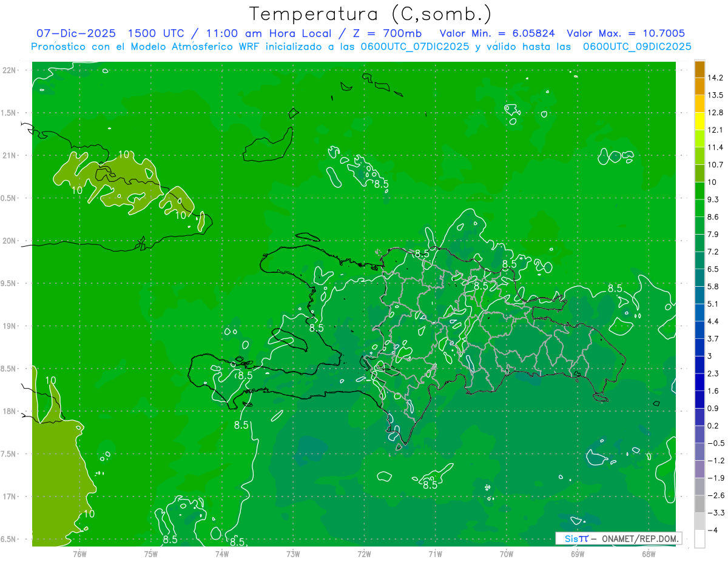Click the '72W' longitude axis label
The height and width of the screenshot is (562, 728).
tap(364, 554)
